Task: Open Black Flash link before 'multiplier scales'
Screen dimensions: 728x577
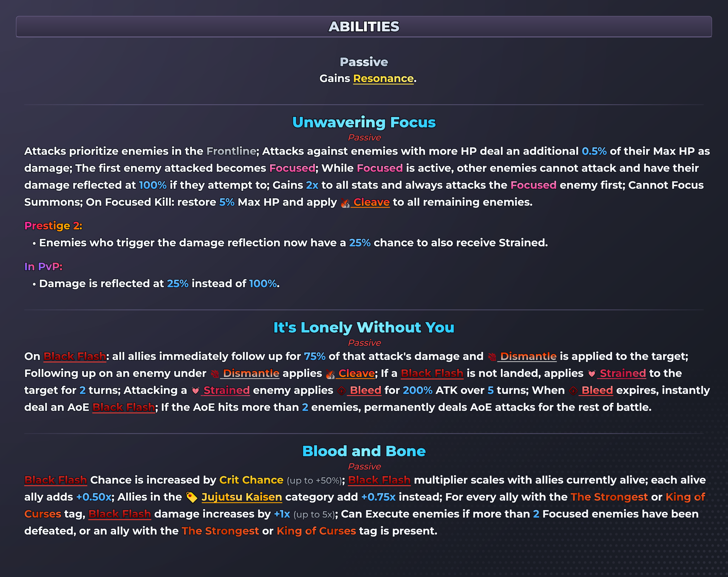Action: click(379, 480)
